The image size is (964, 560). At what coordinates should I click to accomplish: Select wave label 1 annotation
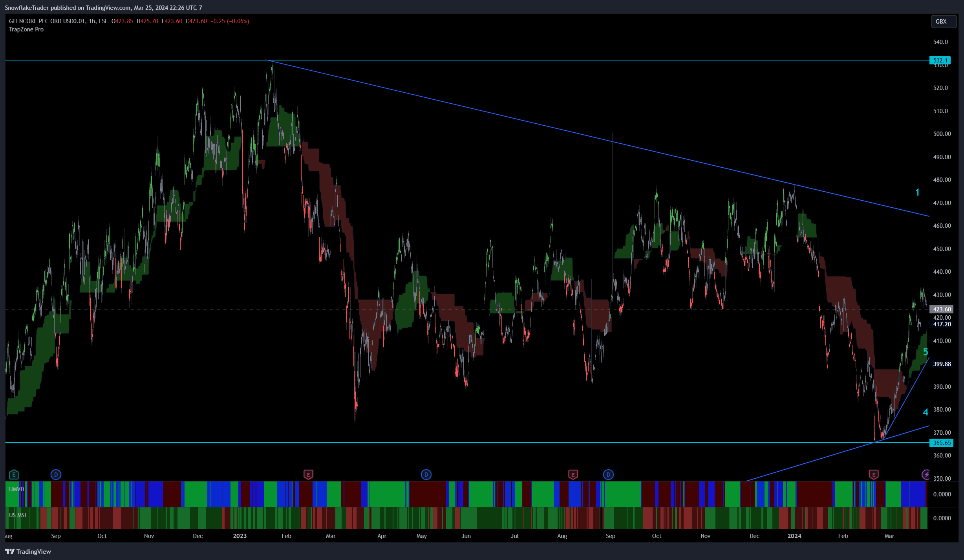click(x=917, y=192)
